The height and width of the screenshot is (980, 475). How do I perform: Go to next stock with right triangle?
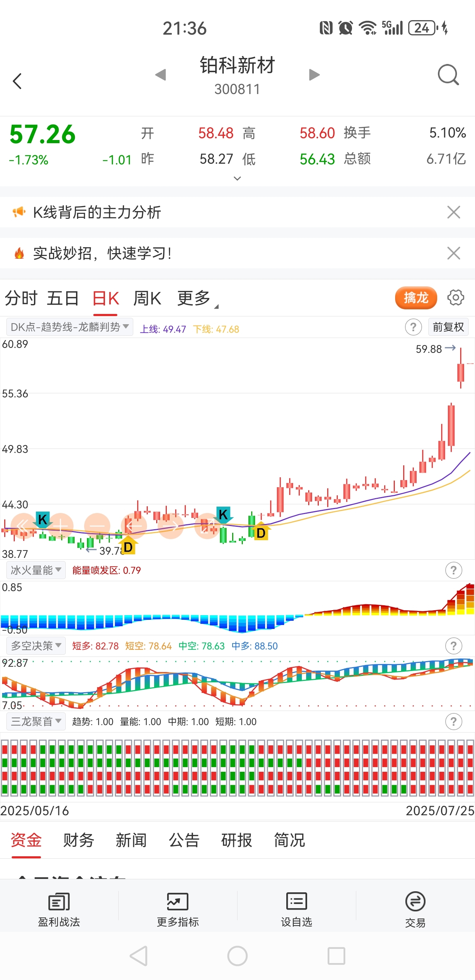pyautogui.click(x=314, y=75)
